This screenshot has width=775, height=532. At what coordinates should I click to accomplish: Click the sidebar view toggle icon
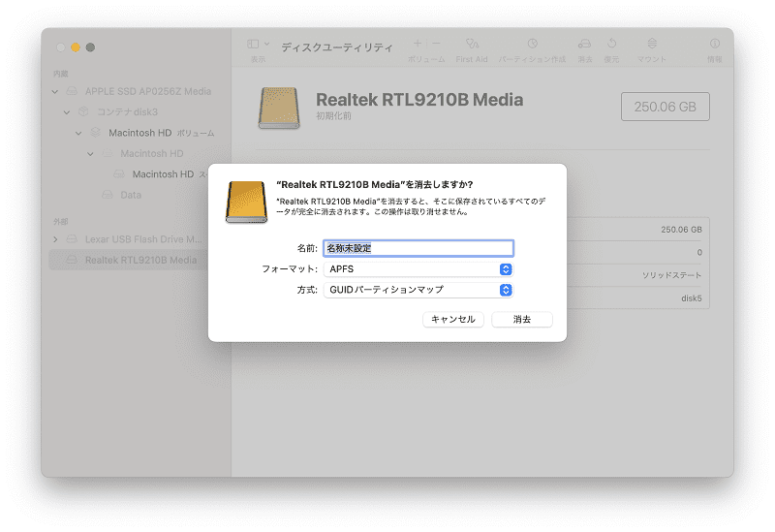pos(253,44)
